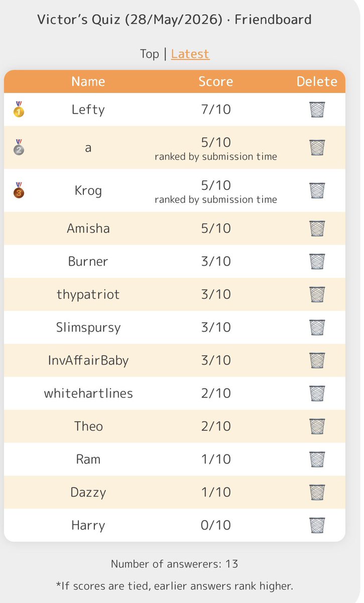The image size is (364, 603).
Task: Remove Ram's row with trash icon
Action: click(317, 459)
